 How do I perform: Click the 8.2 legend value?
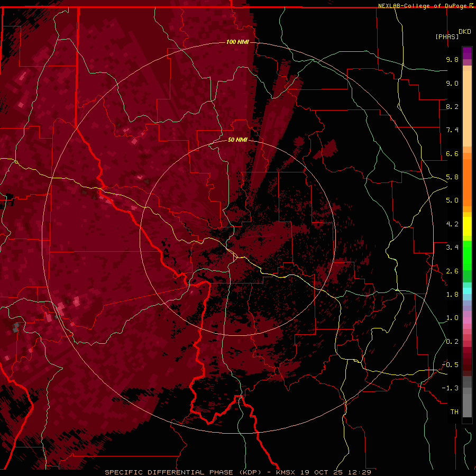[452, 106]
